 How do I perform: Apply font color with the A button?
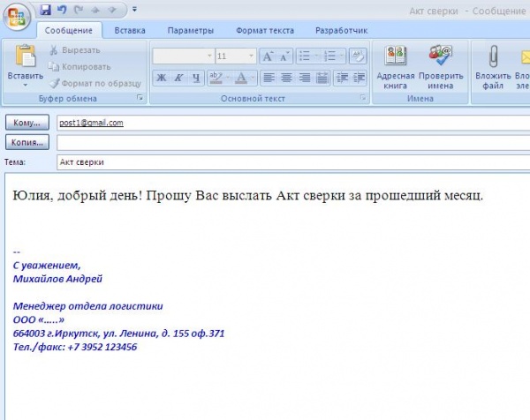241,78
